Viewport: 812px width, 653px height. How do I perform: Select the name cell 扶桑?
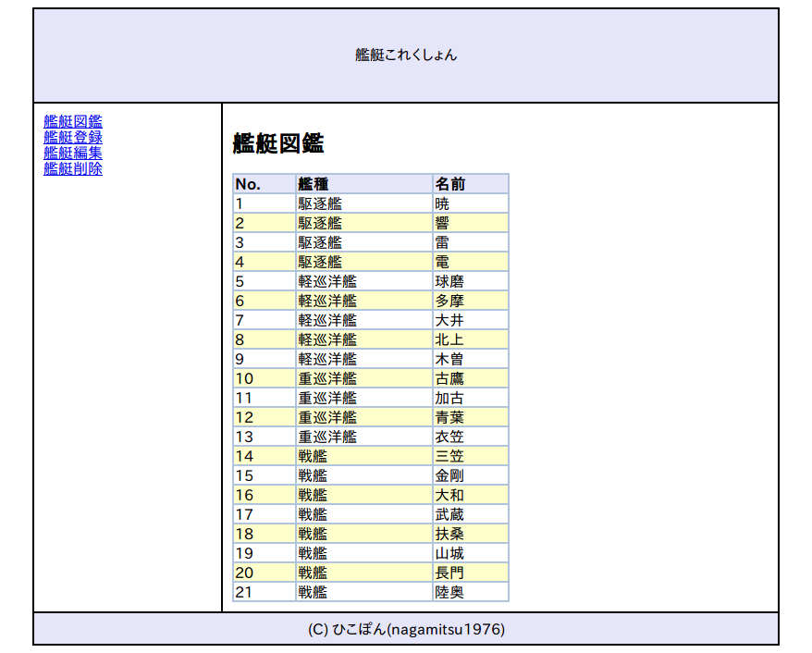click(x=470, y=534)
